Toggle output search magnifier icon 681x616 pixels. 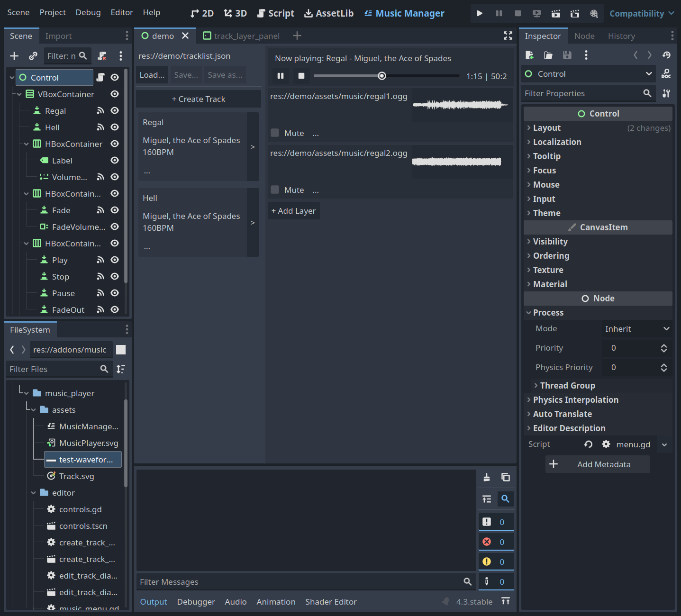[x=506, y=498]
